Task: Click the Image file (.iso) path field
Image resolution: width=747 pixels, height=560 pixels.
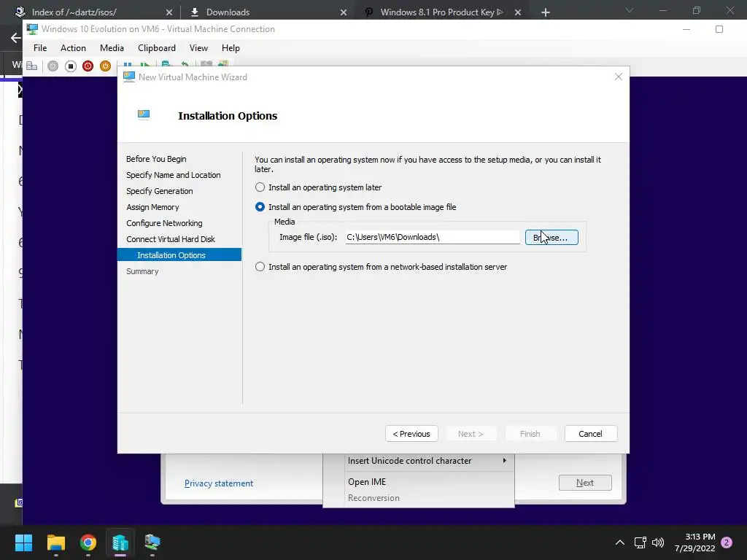Action: click(433, 237)
